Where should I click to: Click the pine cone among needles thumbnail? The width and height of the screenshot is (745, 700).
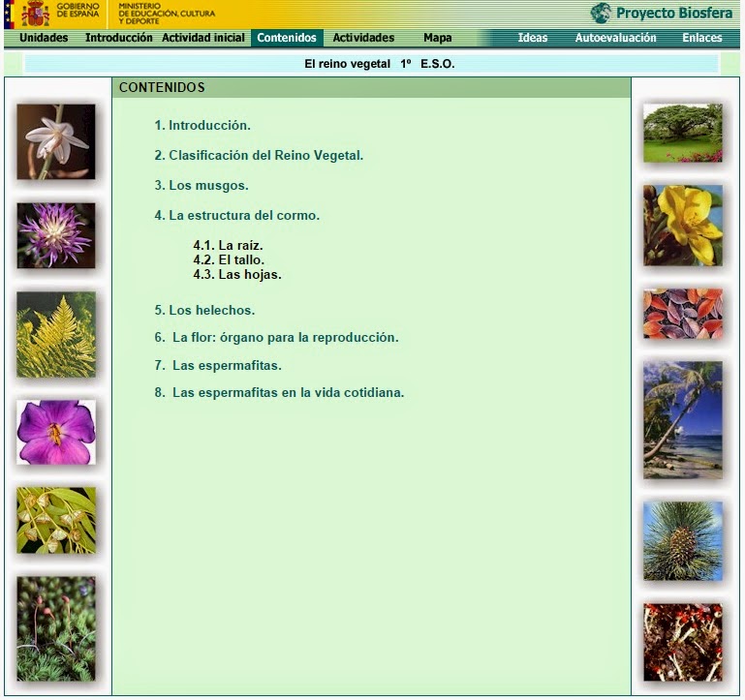683,541
